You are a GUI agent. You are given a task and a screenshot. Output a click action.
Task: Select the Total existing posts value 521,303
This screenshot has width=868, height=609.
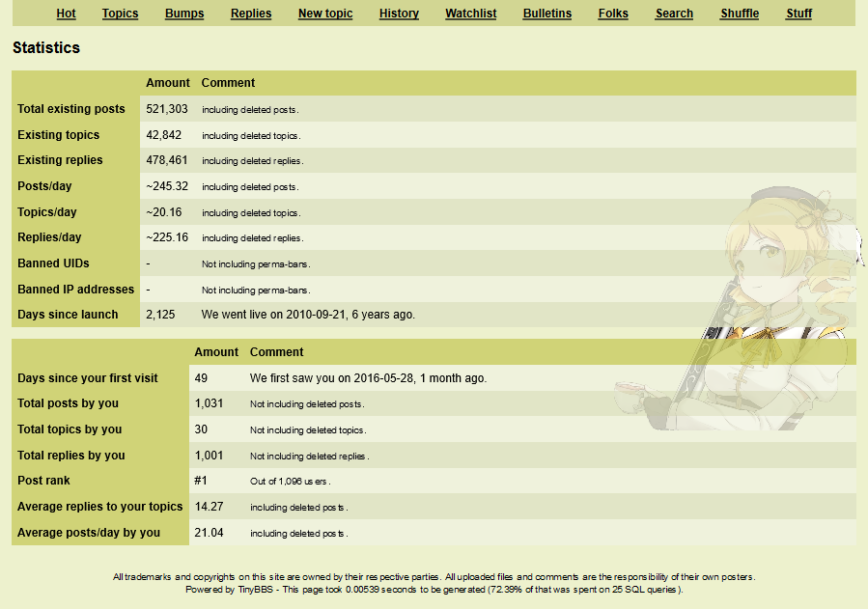tap(167, 109)
